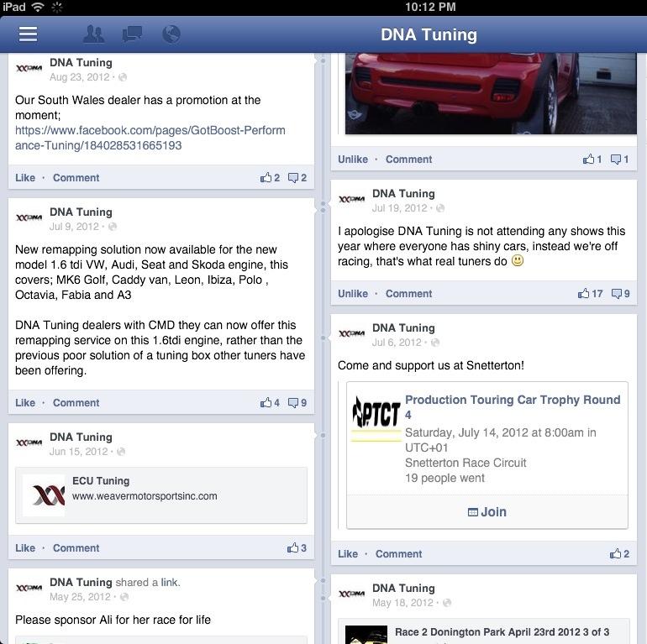Open the notifications globe icon
Screen dimensions: 647x644
coord(171,34)
